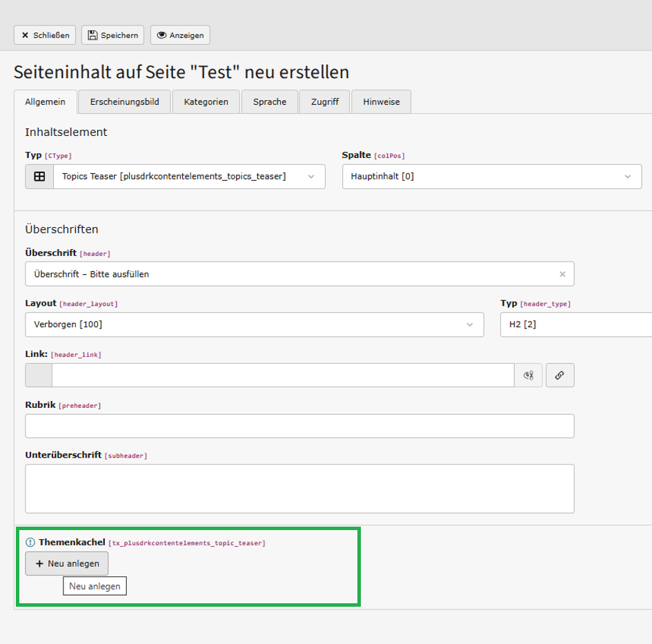Click the [subheader] field name tag
652x644 pixels.
click(126, 456)
